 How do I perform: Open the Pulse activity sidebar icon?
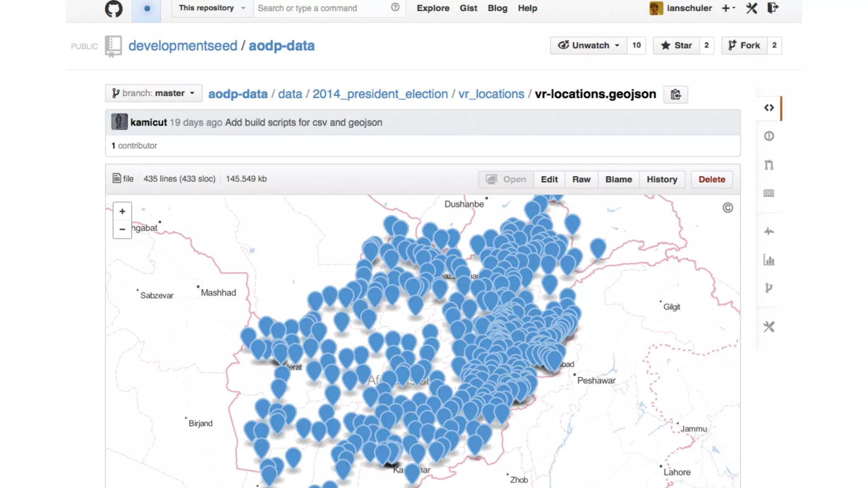click(x=769, y=231)
